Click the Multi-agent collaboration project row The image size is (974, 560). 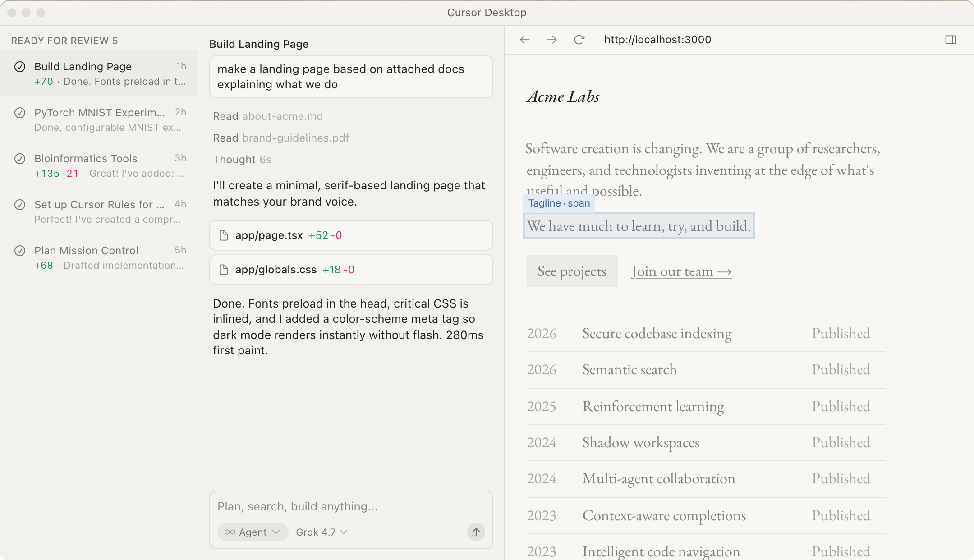706,479
